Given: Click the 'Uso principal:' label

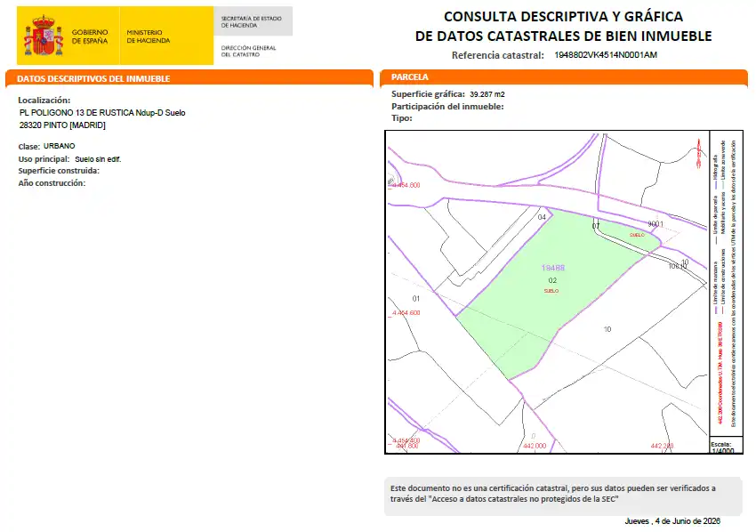Looking at the screenshot, I should coord(44,159).
